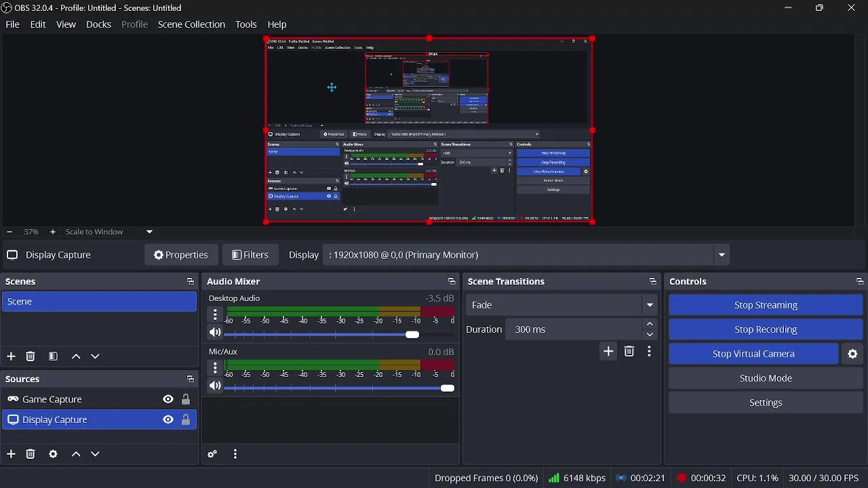
Task: Open Display Capture Filters button
Action: click(x=250, y=255)
